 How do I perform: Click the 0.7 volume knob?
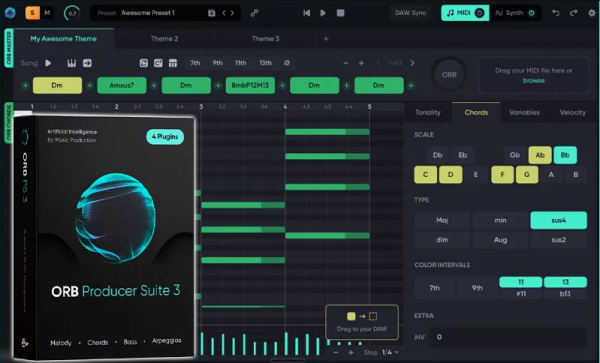72,13
